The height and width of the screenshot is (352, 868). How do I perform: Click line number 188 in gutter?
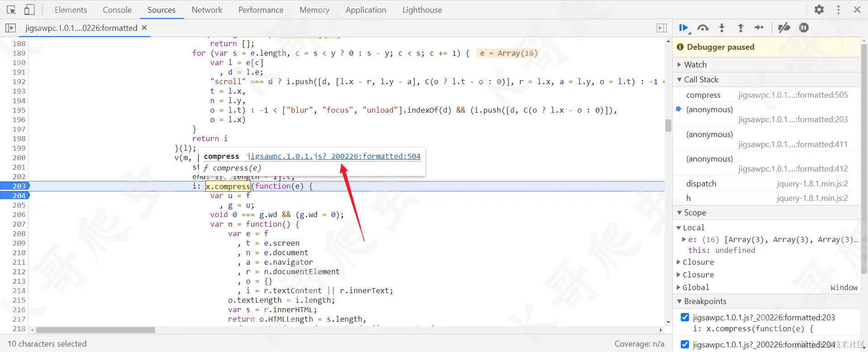pos(19,43)
